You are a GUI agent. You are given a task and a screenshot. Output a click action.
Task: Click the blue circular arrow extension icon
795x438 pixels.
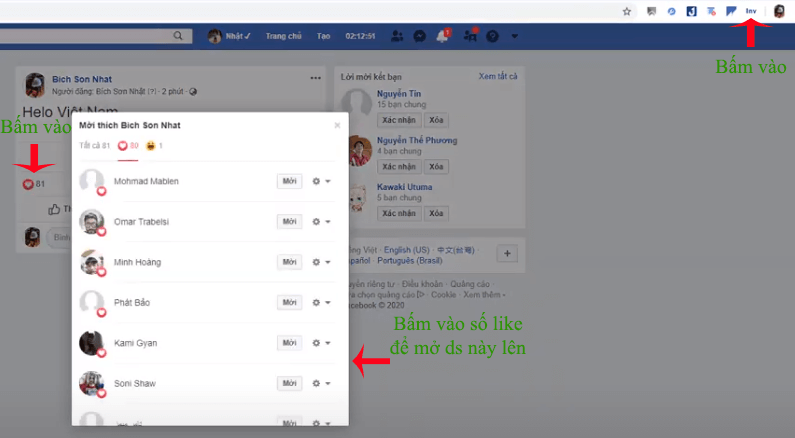coord(671,11)
